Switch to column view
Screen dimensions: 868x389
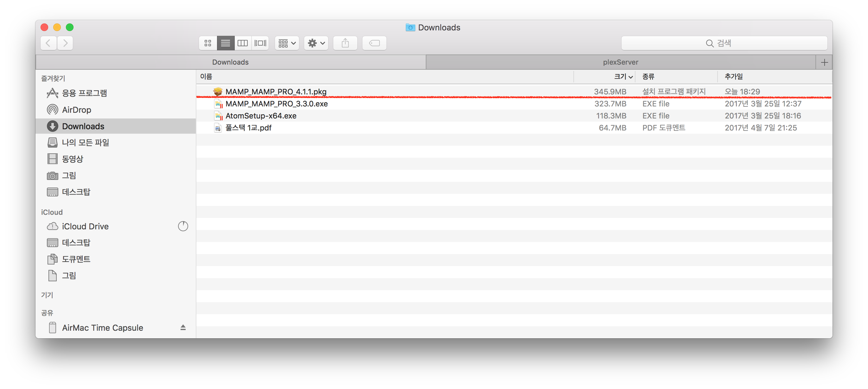coord(243,43)
